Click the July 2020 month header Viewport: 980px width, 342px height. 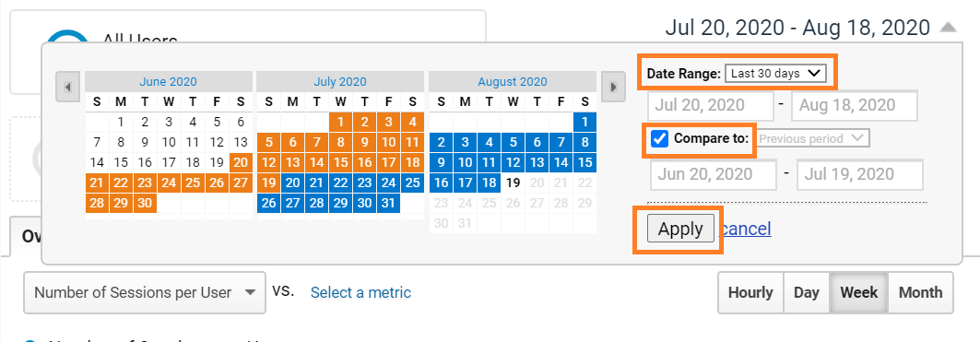click(x=340, y=81)
